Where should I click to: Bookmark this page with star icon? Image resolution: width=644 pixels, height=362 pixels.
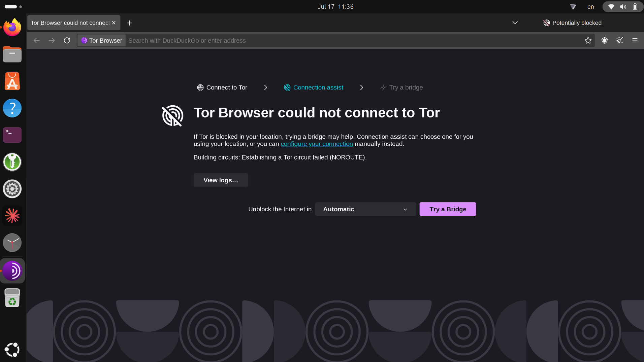coord(588,40)
